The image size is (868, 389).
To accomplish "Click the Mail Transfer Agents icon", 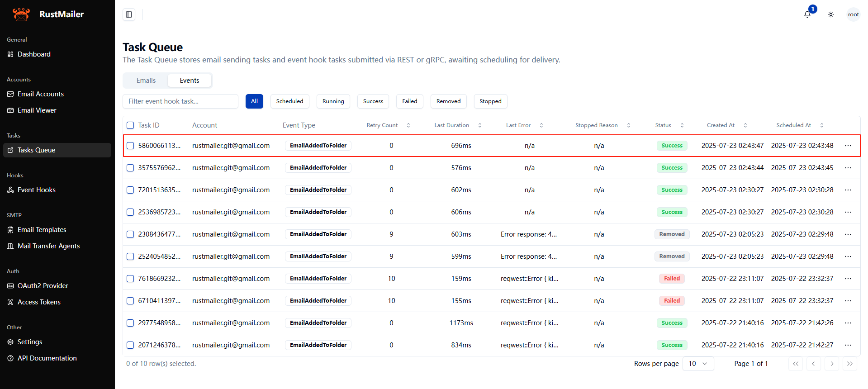I will (x=10, y=246).
